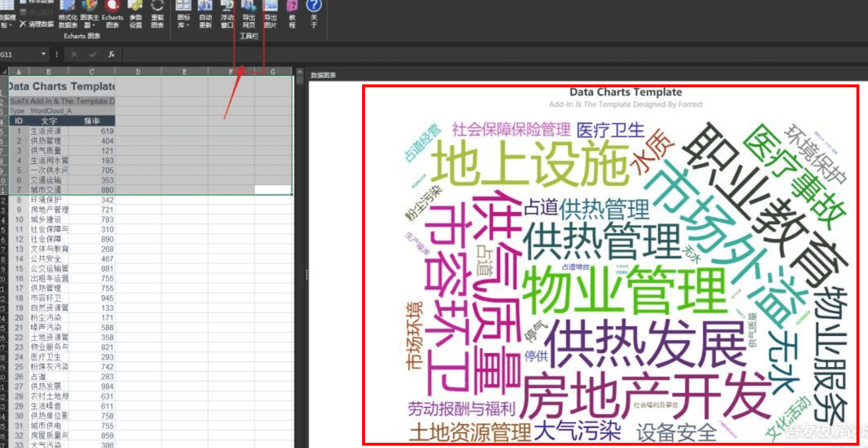Select the cell containing 医疗卫生 in the sheet
The width and height of the screenshot is (868, 448).
[x=49, y=357]
